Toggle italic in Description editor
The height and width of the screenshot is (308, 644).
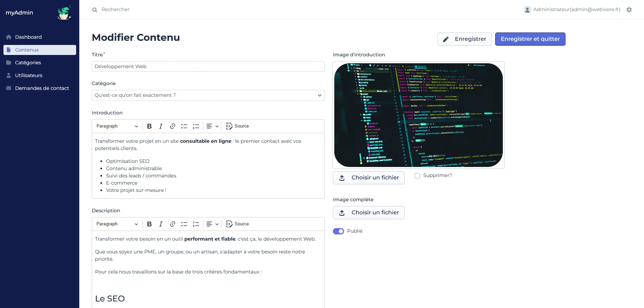(x=161, y=224)
